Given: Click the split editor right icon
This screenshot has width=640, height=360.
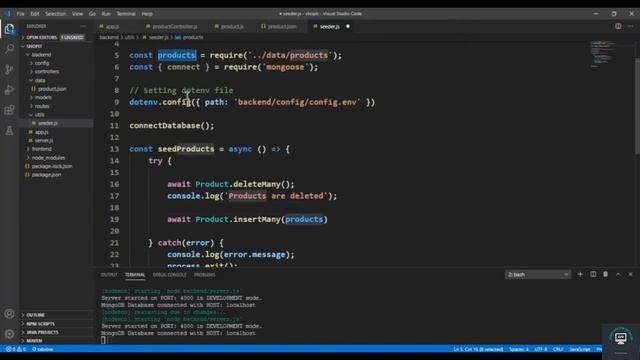Looking at the screenshot, I should coord(618,26).
